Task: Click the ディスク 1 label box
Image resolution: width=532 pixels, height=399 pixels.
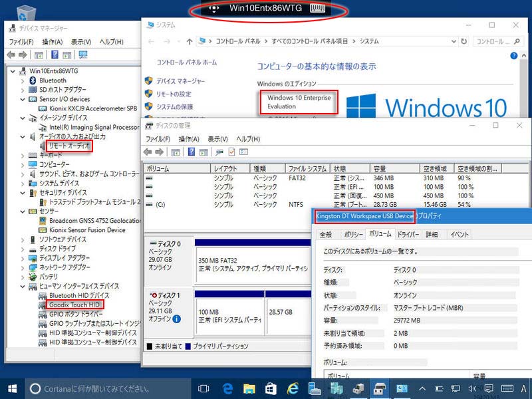Action: click(x=169, y=312)
